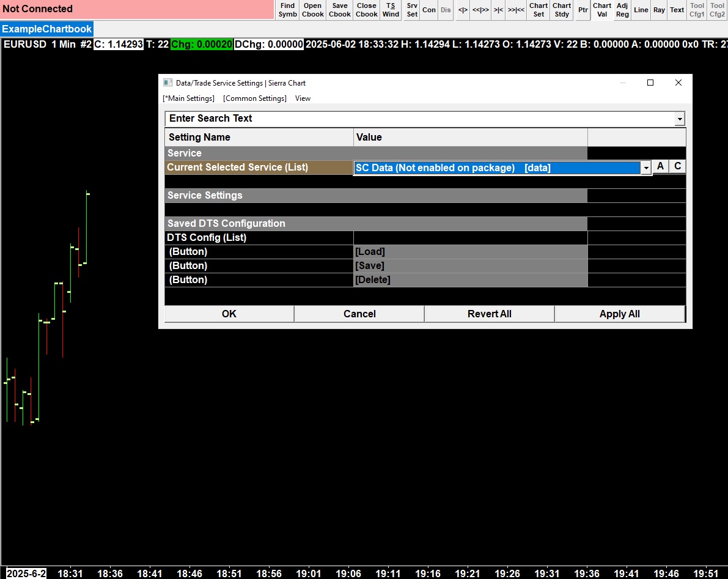
Task: Click the EURUSD 1 Min chart title
Action: 47,45
